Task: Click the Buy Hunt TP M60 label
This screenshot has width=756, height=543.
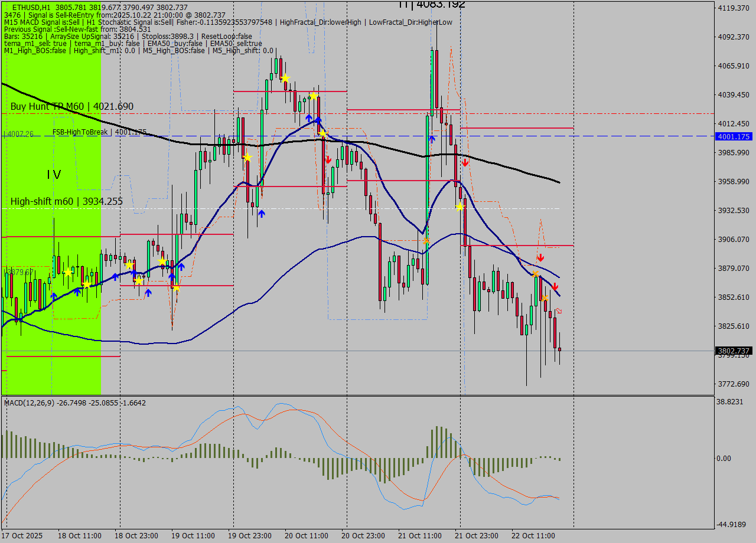Action: click(x=71, y=106)
